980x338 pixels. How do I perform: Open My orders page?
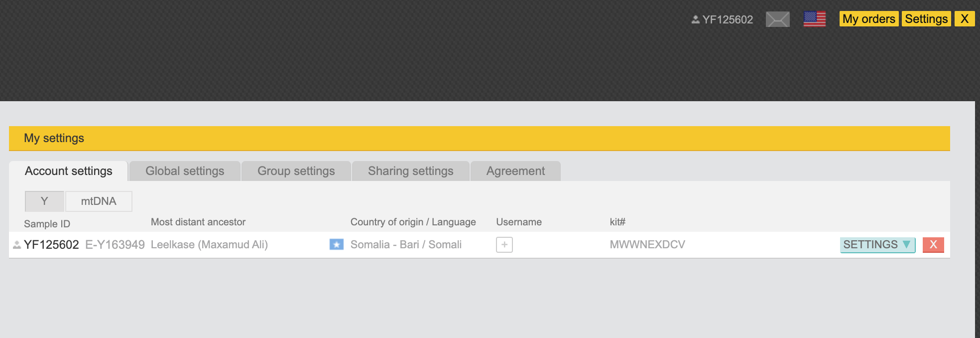point(868,19)
